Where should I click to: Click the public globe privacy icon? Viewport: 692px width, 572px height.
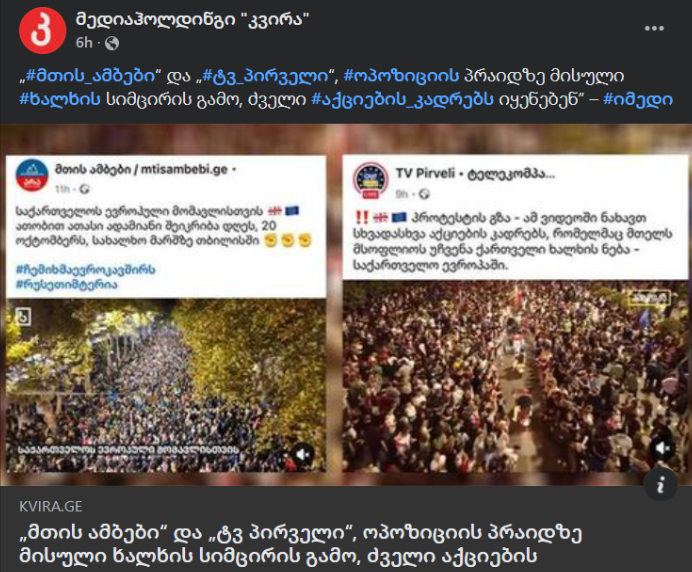pos(112,43)
